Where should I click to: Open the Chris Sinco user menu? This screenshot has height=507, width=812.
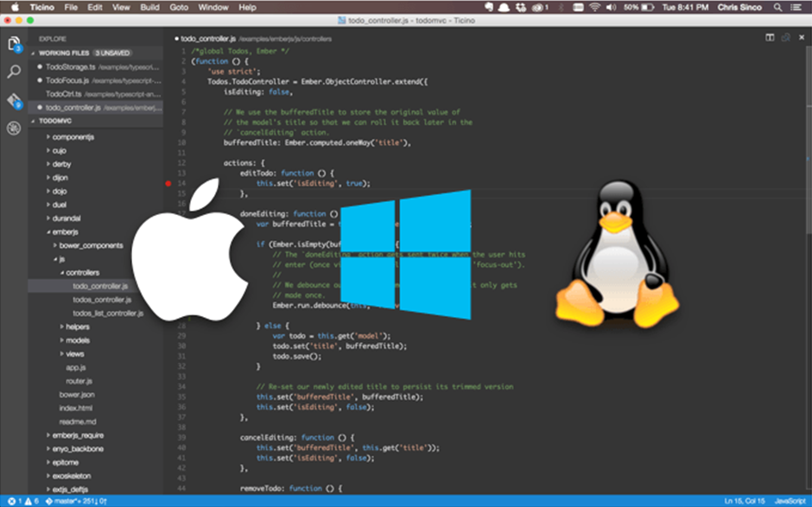739,7
